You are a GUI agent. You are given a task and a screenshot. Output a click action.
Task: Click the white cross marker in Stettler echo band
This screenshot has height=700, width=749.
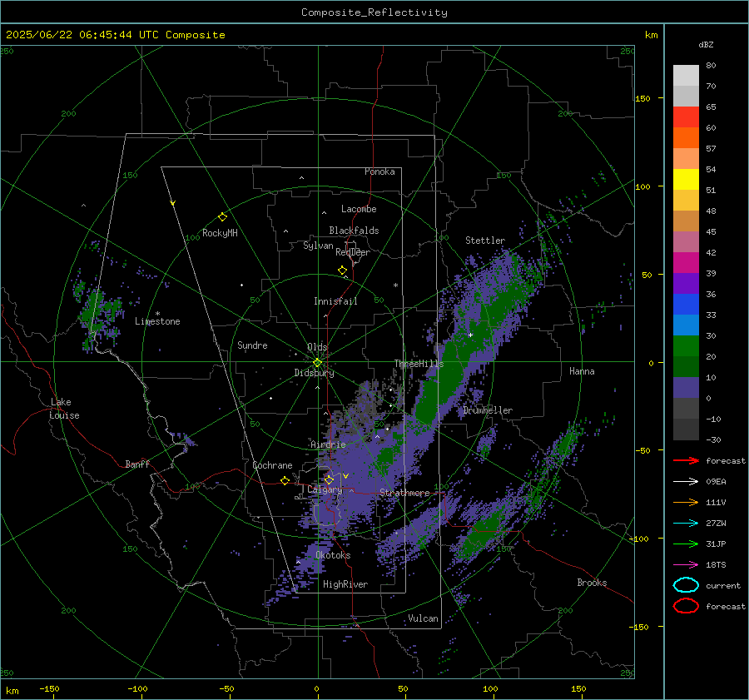point(470,335)
